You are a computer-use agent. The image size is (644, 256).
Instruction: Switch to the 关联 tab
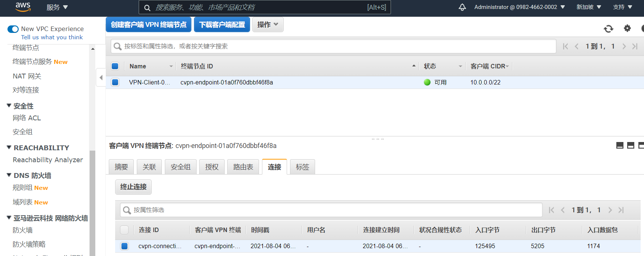point(149,167)
